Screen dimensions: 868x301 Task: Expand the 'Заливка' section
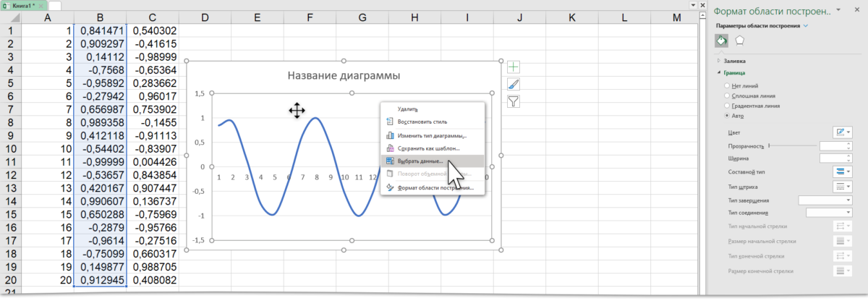[x=734, y=61]
